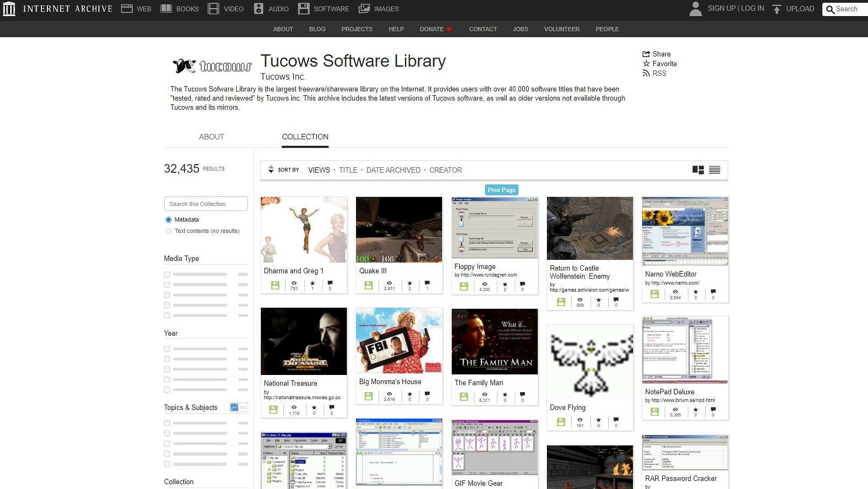Click floppy icon under Dharma and Greg 1

click(275, 285)
